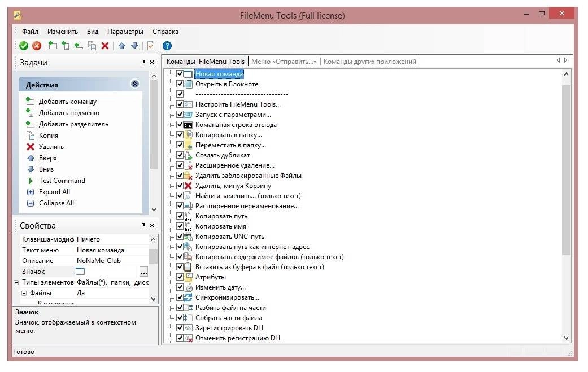Screen dimensions: 588x372
Task: Click the Копировать в папку icon
Action: [188, 135]
